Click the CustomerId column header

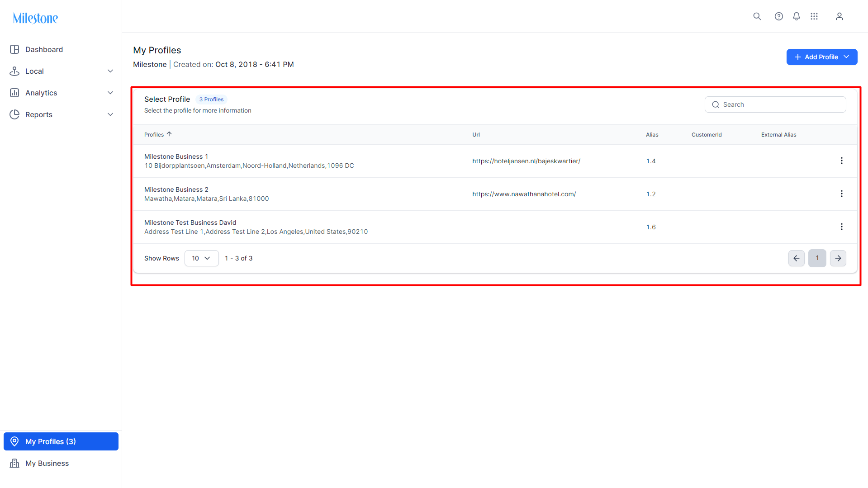click(x=707, y=135)
